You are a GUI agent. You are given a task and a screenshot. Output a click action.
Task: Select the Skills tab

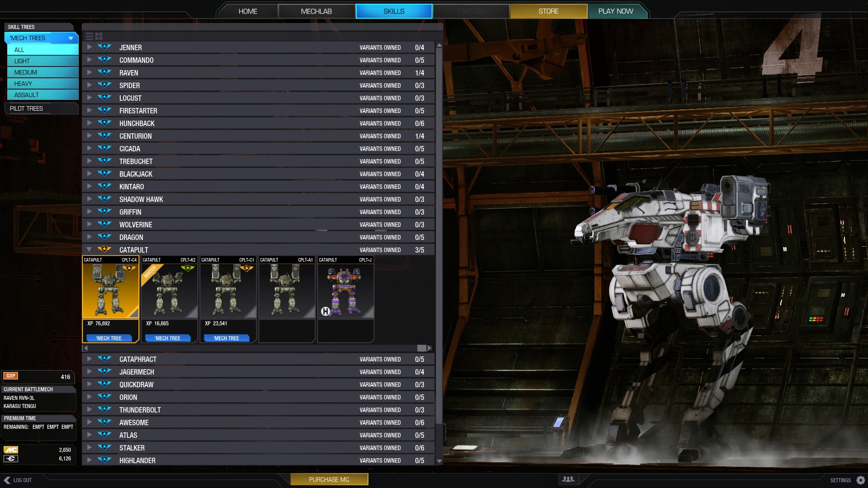(394, 11)
